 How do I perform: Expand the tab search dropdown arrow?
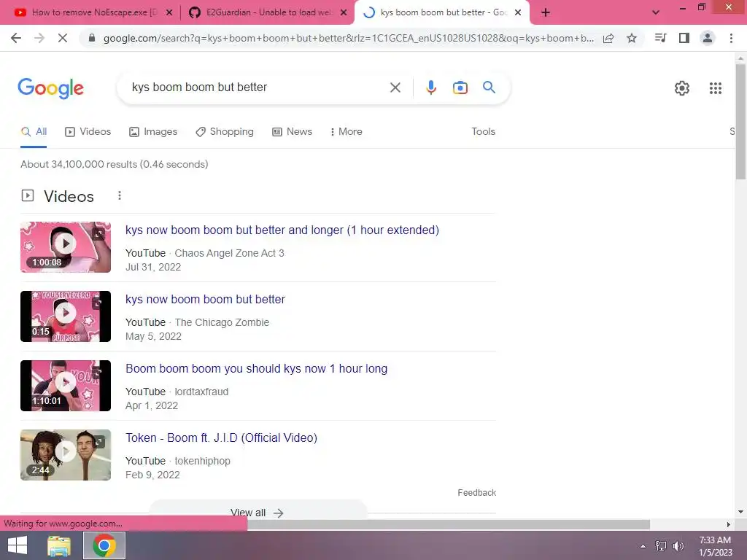click(x=656, y=12)
